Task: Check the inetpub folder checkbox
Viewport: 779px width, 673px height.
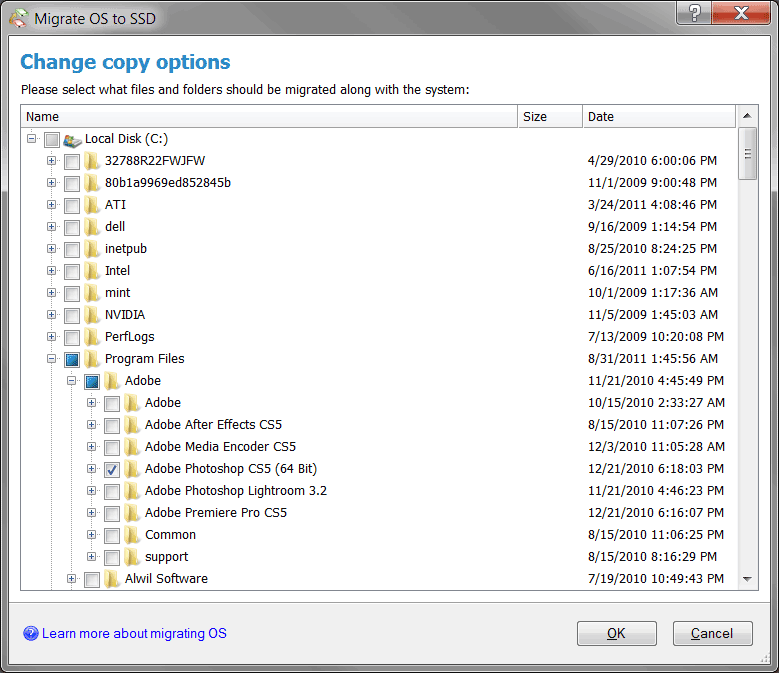Action: [x=72, y=249]
